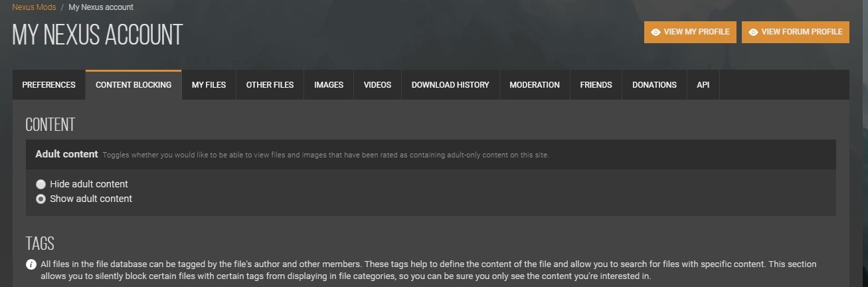The height and width of the screenshot is (287, 868).
Task: Open the Nexus Mods breadcrumb link
Action: [34, 7]
